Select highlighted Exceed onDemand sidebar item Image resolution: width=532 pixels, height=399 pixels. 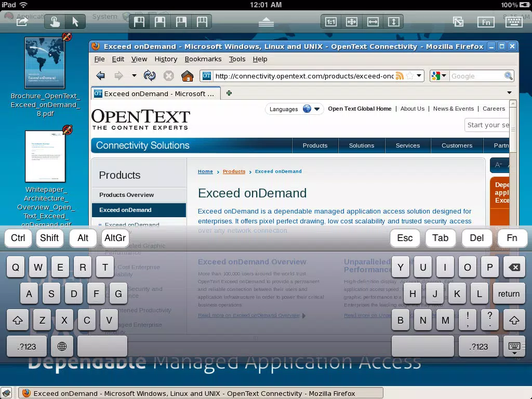tap(139, 210)
